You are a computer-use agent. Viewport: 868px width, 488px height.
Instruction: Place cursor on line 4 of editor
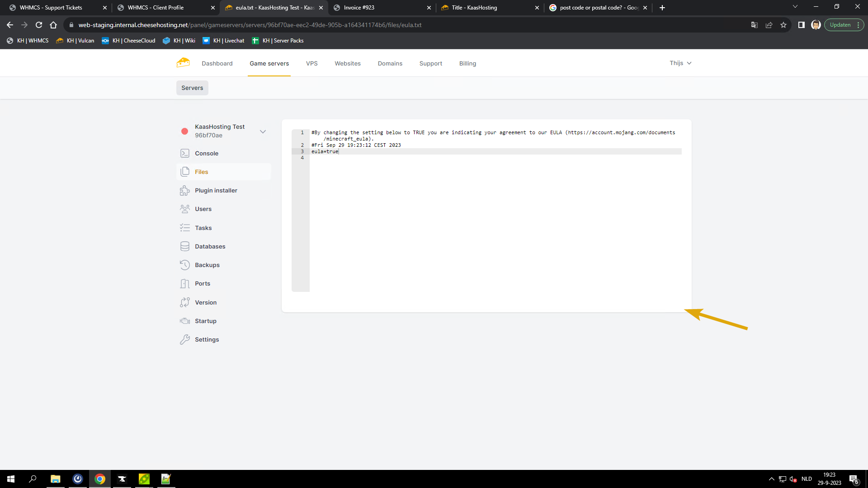pyautogui.click(x=407, y=158)
